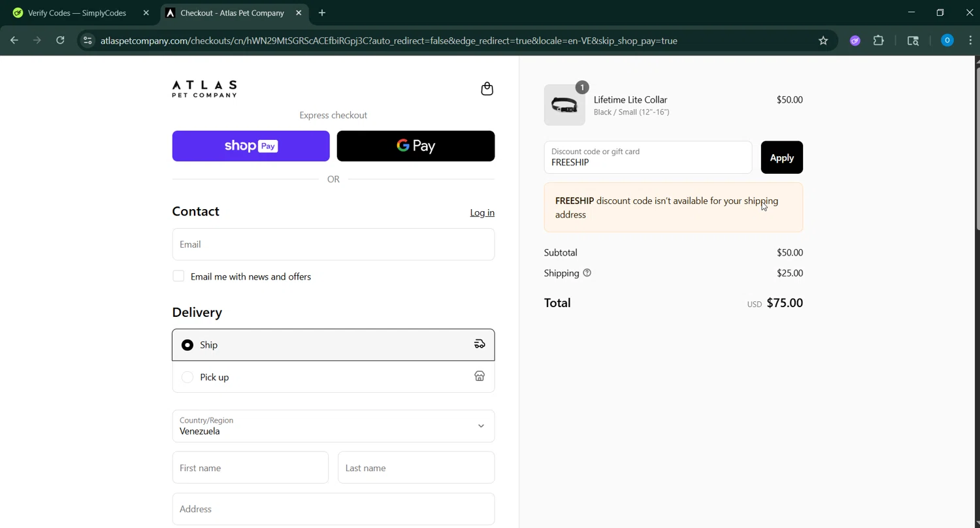Click the Delivery section heading

197,312
